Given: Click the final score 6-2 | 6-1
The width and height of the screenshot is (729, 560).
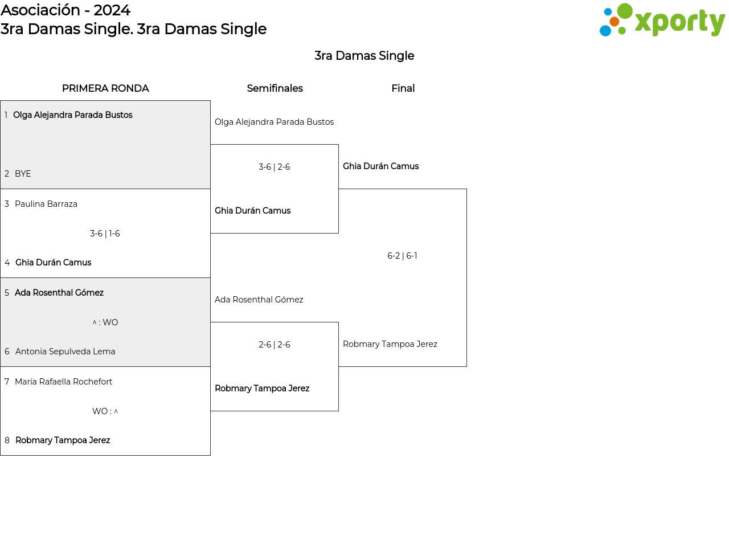Looking at the screenshot, I should click(402, 256).
